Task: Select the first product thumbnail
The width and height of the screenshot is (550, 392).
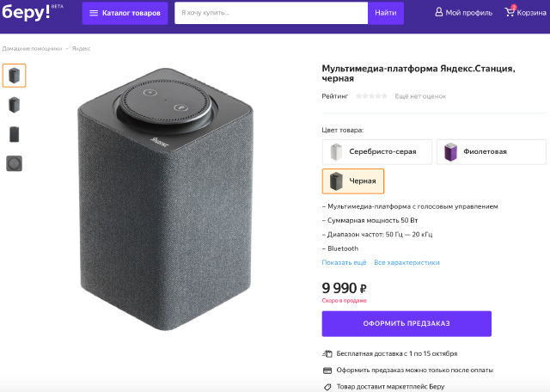Action: (14, 76)
